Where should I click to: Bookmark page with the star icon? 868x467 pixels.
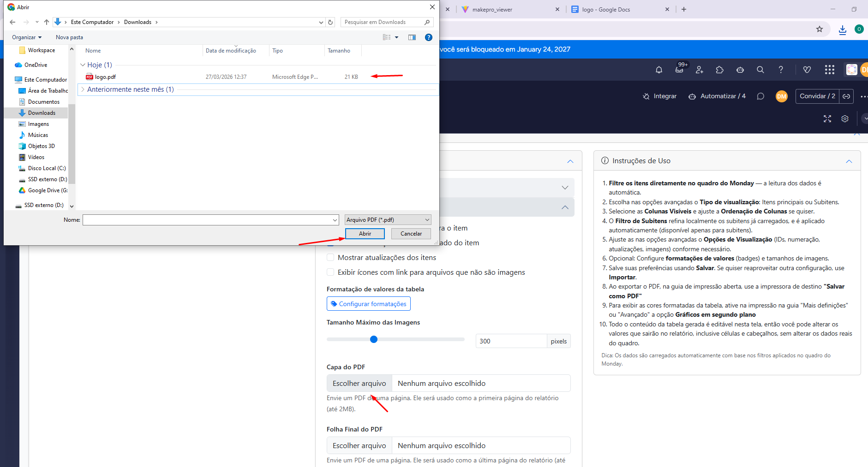(820, 29)
